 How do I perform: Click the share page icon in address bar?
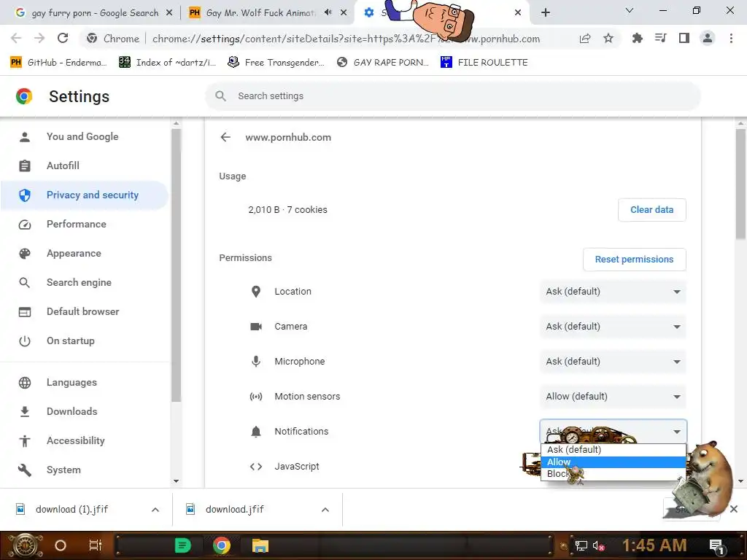(585, 39)
